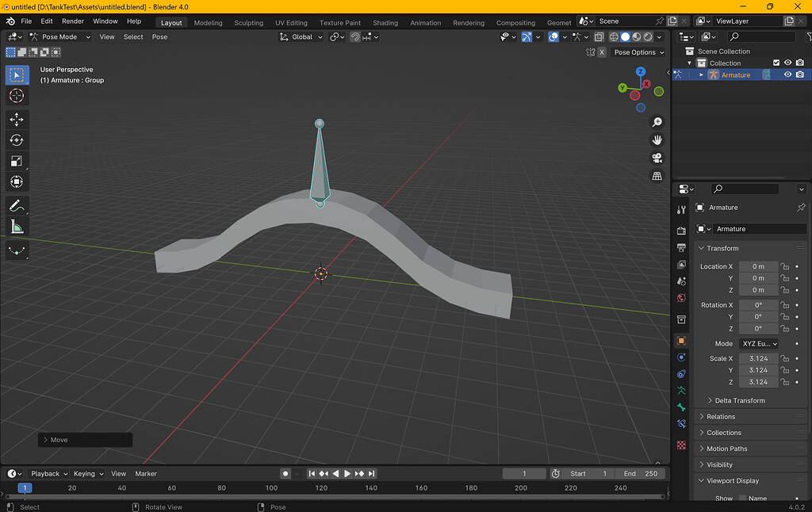The height and width of the screenshot is (512, 812).
Task: Toggle the Armature visibility eye in Outliner
Action: pos(787,74)
